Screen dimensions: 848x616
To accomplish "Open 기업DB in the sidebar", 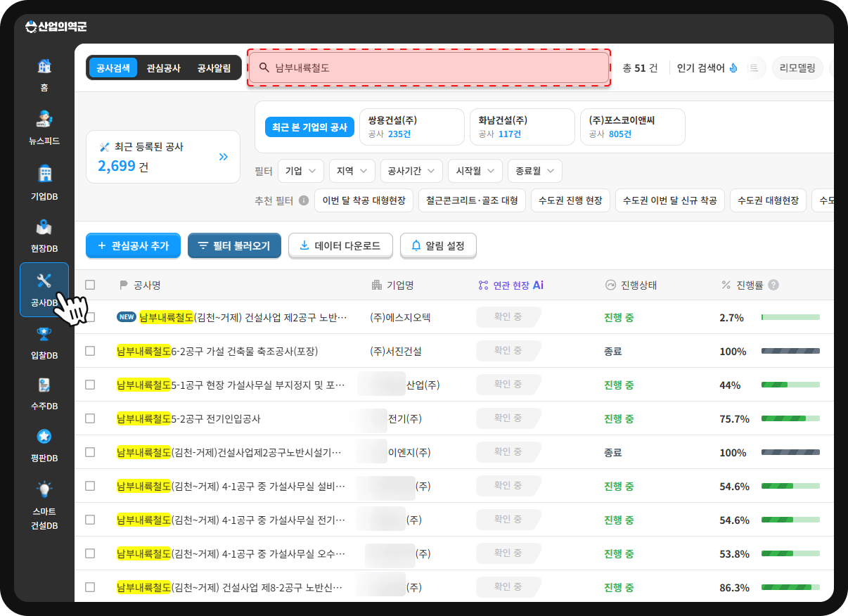I will point(44,182).
